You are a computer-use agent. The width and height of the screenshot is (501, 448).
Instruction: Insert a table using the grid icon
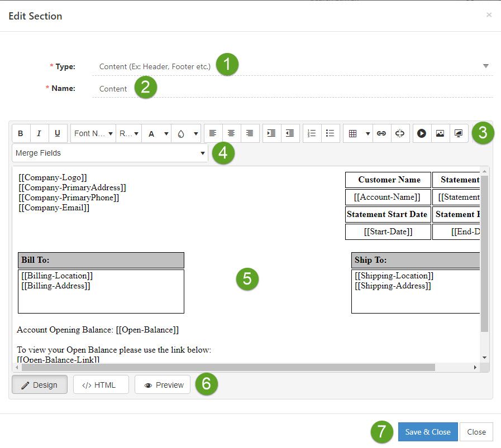(x=354, y=133)
